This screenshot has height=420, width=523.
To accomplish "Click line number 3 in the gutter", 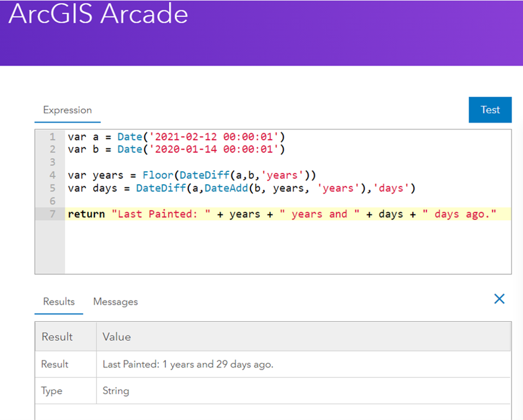I will point(52,163).
